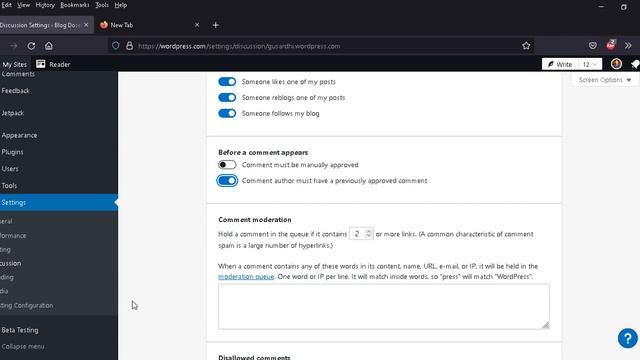Image resolution: width=640 pixels, height=360 pixels.
Task: Expand the Screen Options dropdown
Action: (605, 80)
